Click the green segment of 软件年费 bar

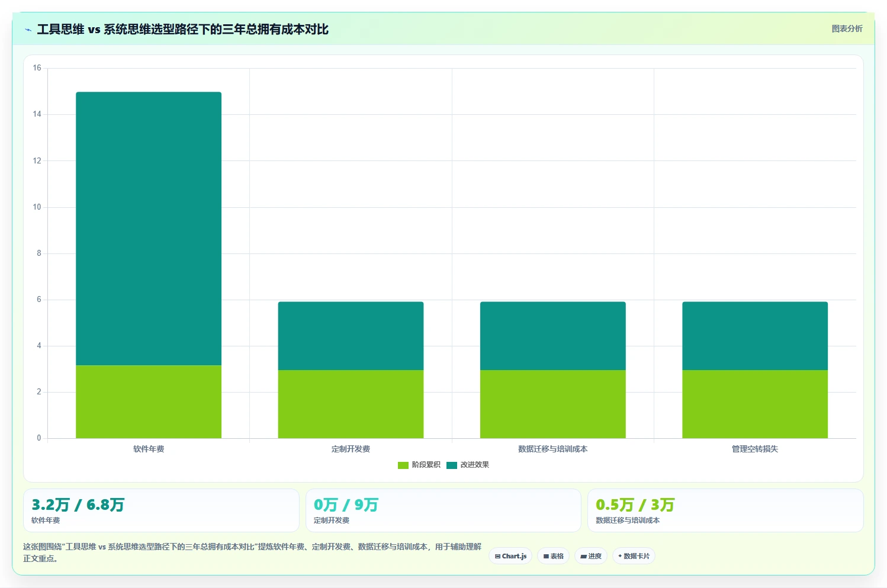coord(149,401)
